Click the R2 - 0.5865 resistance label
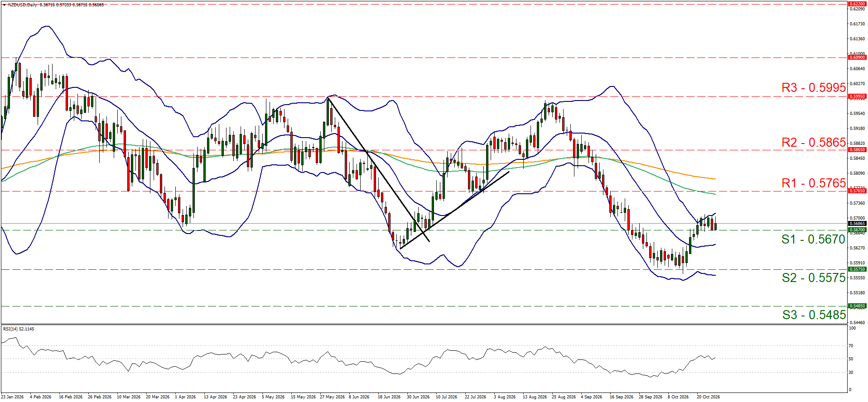The width and height of the screenshot is (868, 402). coord(814,143)
